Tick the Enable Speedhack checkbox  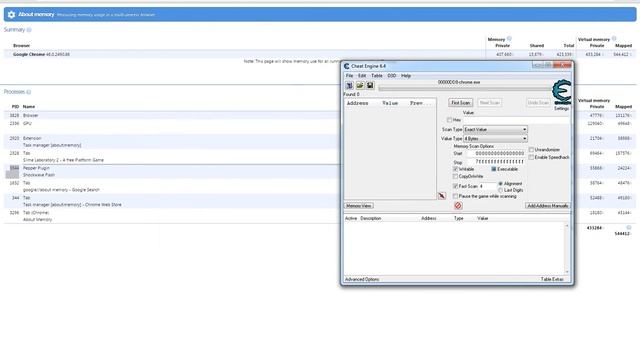click(x=531, y=157)
